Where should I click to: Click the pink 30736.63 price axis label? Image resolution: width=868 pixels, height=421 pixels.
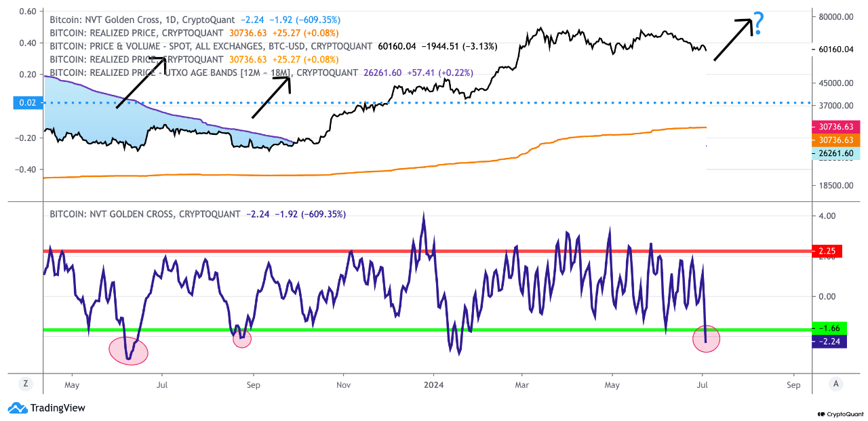pyautogui.click(x=835, y=127)
